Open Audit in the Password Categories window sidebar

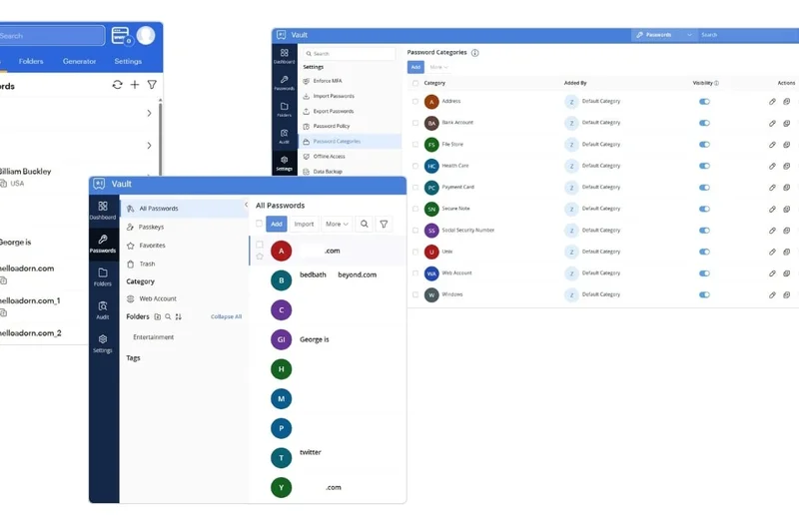[285, 136]
